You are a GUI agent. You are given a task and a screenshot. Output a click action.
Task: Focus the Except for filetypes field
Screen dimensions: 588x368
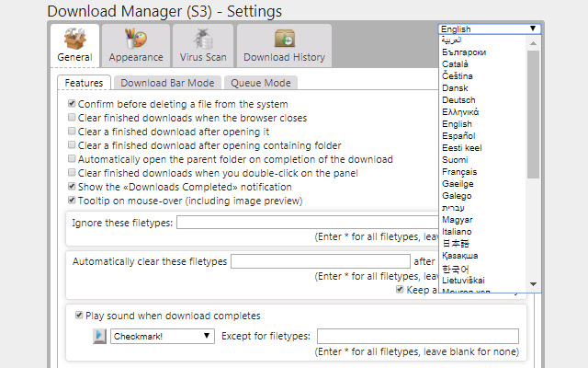click(417, 336)
